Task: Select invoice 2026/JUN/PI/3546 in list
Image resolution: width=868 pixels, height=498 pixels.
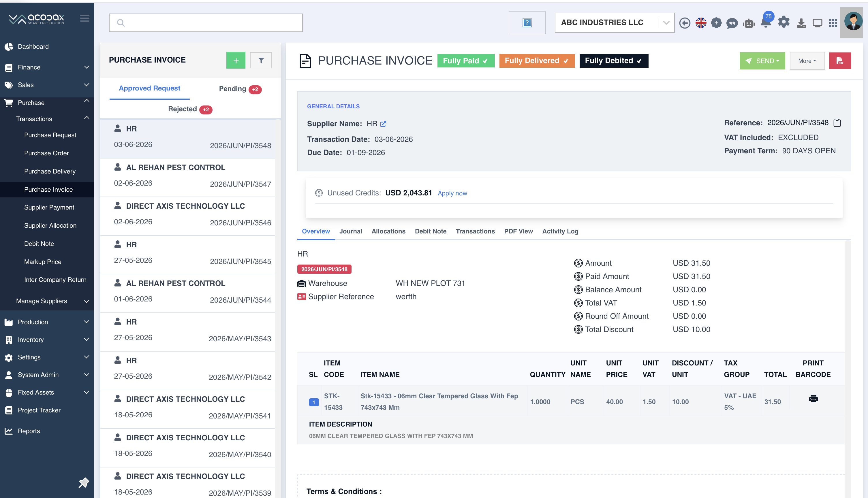Action: (188, 216)
